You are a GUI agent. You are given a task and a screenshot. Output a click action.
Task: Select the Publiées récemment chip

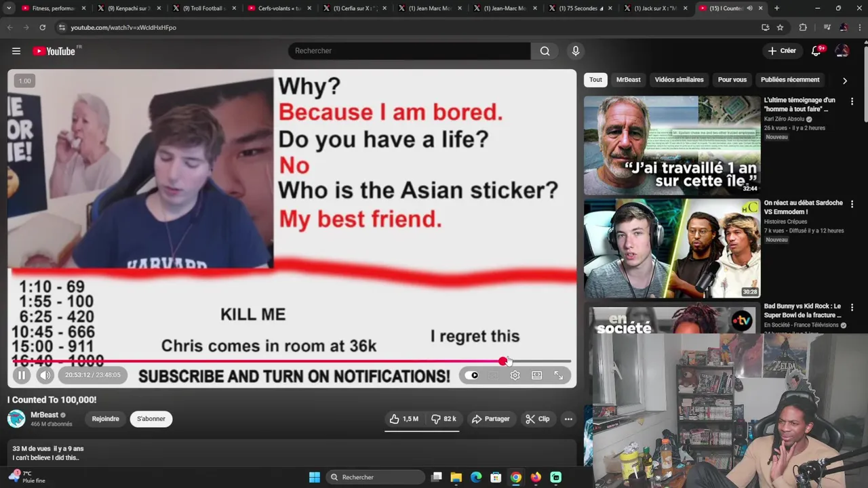tap(790, 80)
